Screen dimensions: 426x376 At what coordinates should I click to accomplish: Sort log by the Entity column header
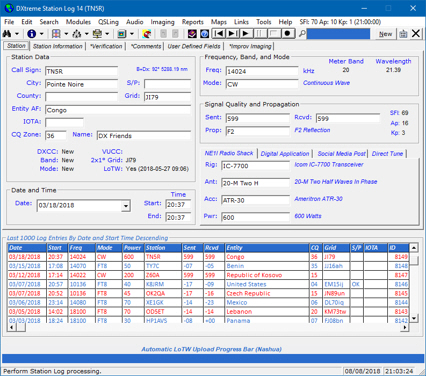267,248
